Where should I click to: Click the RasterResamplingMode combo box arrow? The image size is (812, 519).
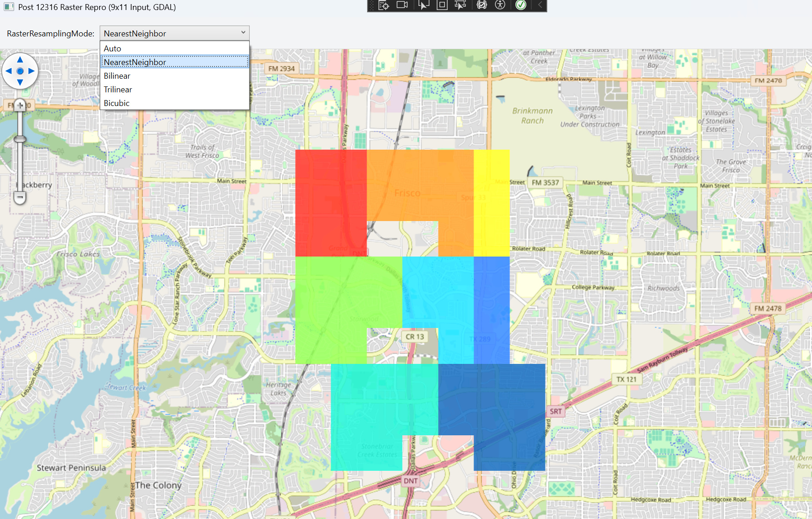[x=243, y=33]
